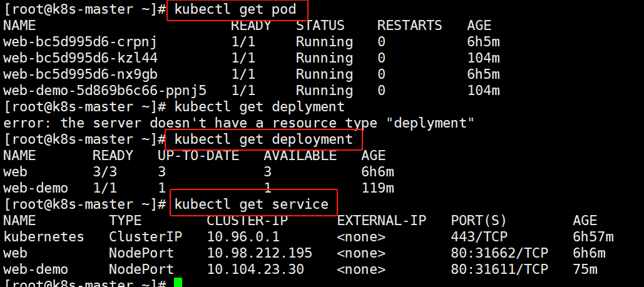The width and height of the screenshot is (644, 287).
Task: Select pod name web-demo-5d869b6c66-ppnj5
Action: (x=105, y=90)
